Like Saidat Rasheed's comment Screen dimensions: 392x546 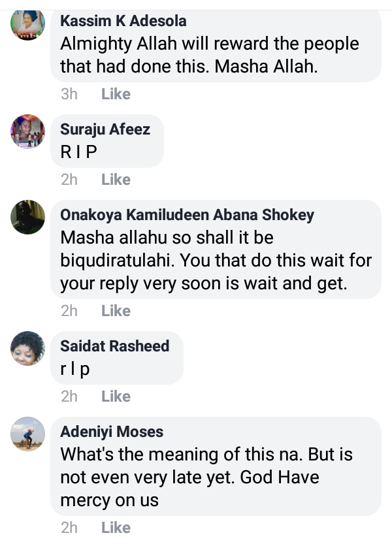click(x=116, y=396)
